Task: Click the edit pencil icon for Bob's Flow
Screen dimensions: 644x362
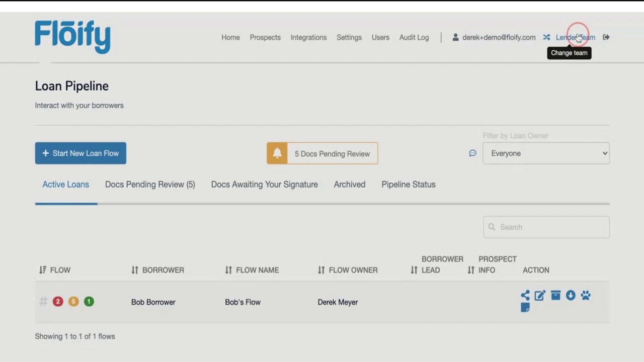Action: tap(540, 296)
